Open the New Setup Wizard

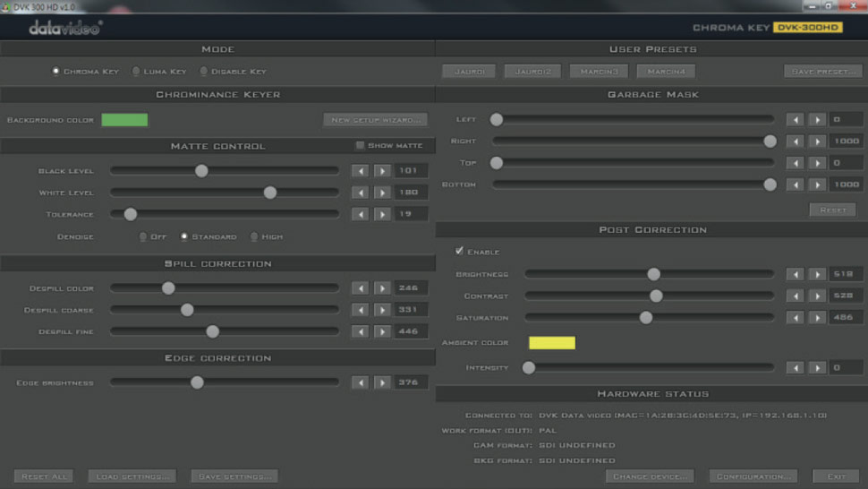point(375,120)
